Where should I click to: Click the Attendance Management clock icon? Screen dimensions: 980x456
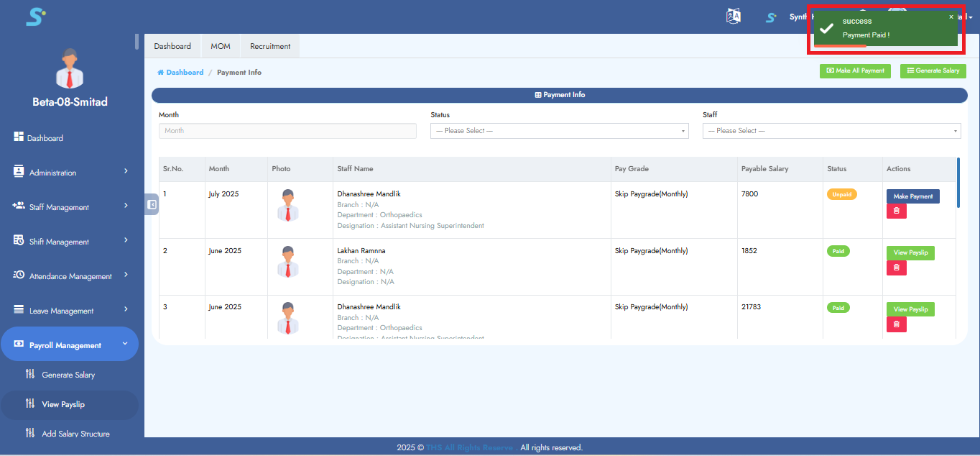pyautogui.click(x=19, y=275)
